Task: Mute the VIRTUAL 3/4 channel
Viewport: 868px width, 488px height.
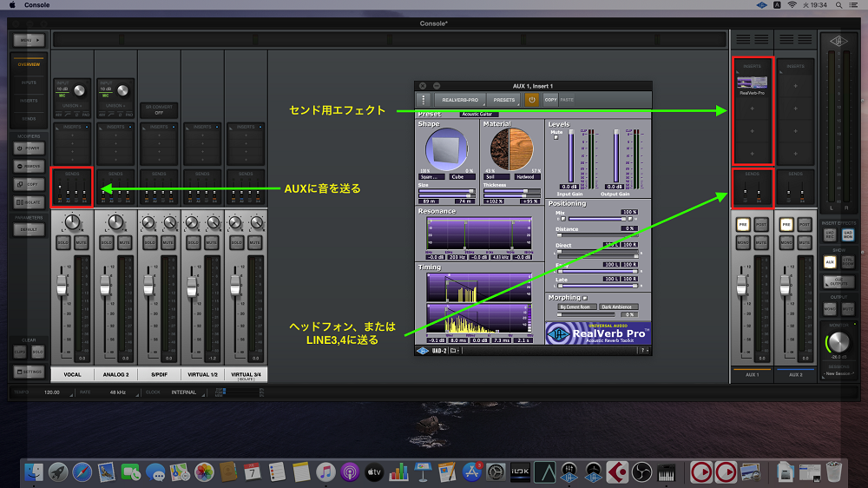Action: (x=254, y=242)
